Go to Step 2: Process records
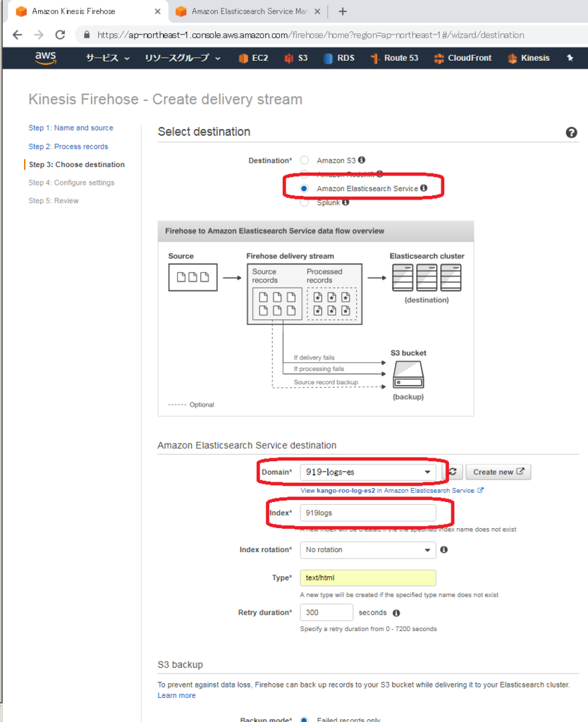 click(68, 147)
